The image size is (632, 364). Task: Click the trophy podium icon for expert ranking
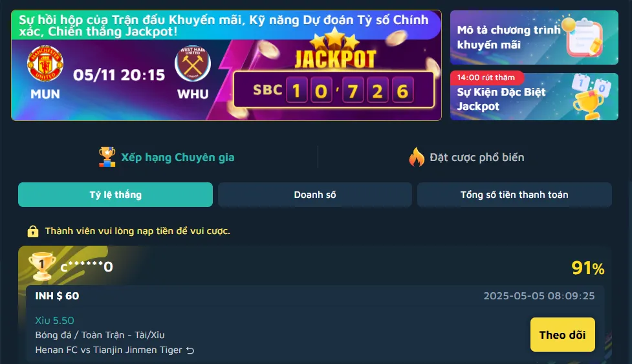[107, 157]
